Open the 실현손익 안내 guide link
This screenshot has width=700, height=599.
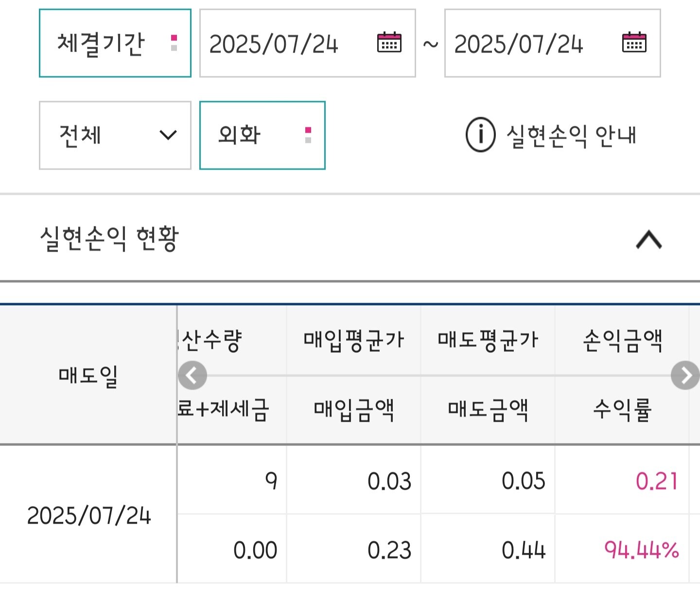tap(571, 136)
